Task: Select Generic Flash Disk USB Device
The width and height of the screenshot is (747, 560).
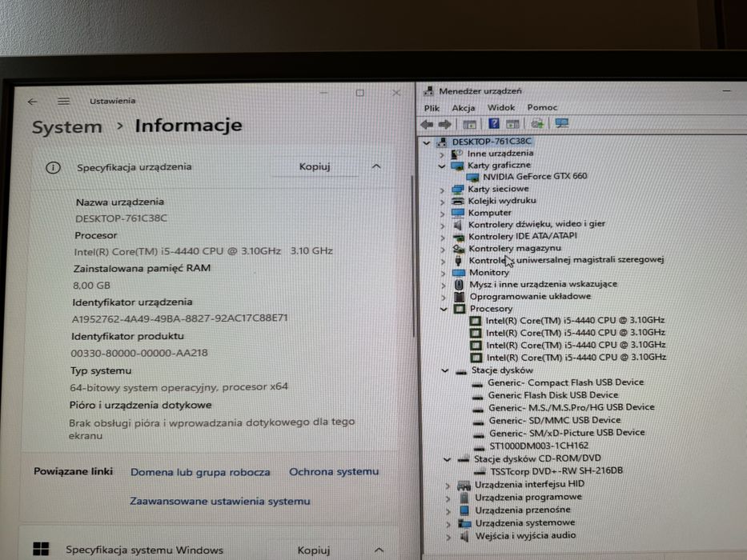Action: pyautogui.click(x=553, y=395)
